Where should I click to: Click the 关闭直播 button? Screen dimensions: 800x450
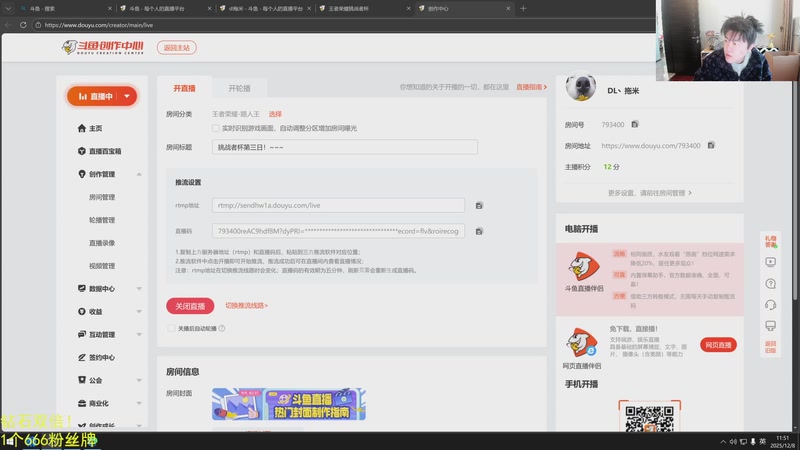190,306
